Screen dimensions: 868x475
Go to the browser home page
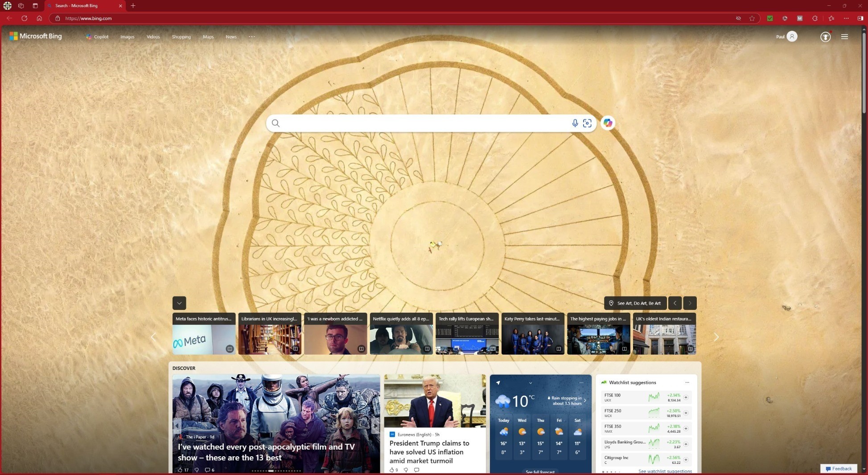pos(39,18)
